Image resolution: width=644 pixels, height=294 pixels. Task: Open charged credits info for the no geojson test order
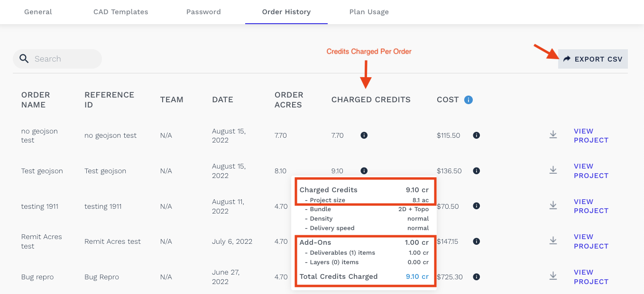(x=364, y=135)
